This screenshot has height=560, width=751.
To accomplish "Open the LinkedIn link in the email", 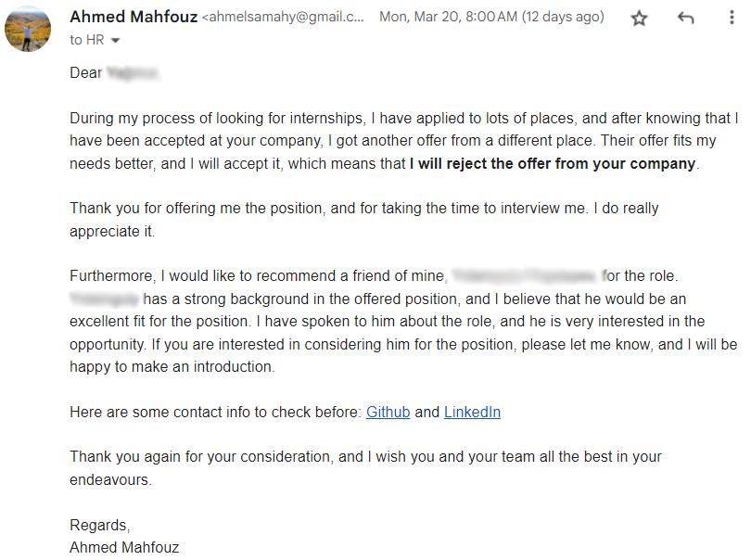I will [x=472, y=412].
